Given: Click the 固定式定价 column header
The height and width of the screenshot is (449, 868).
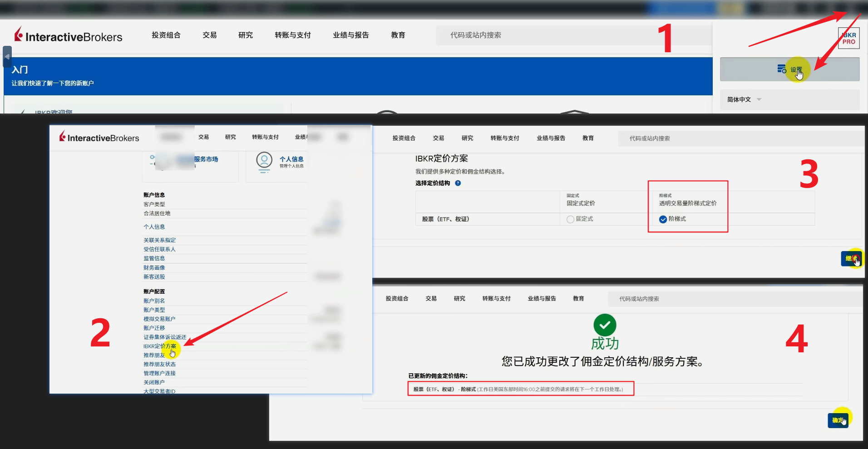Looking at the screenshot, I should [x=581, y=203].
